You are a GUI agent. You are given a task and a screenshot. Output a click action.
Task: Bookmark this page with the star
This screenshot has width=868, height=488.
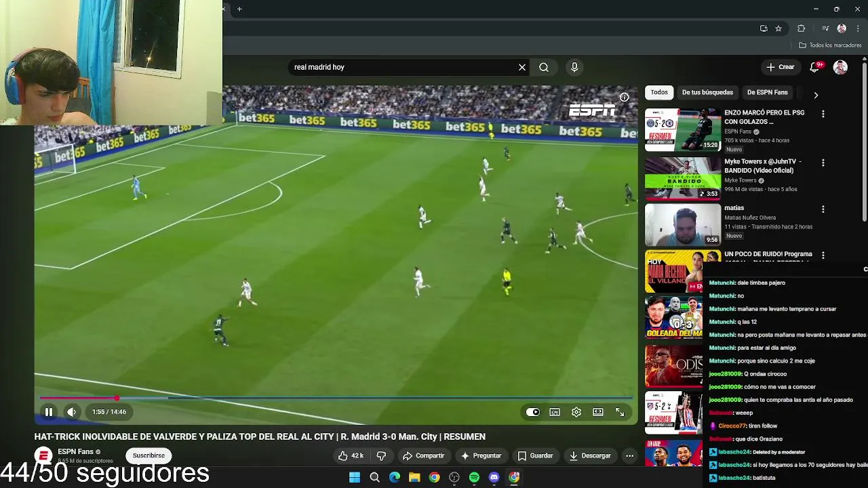tap(778, 28)
